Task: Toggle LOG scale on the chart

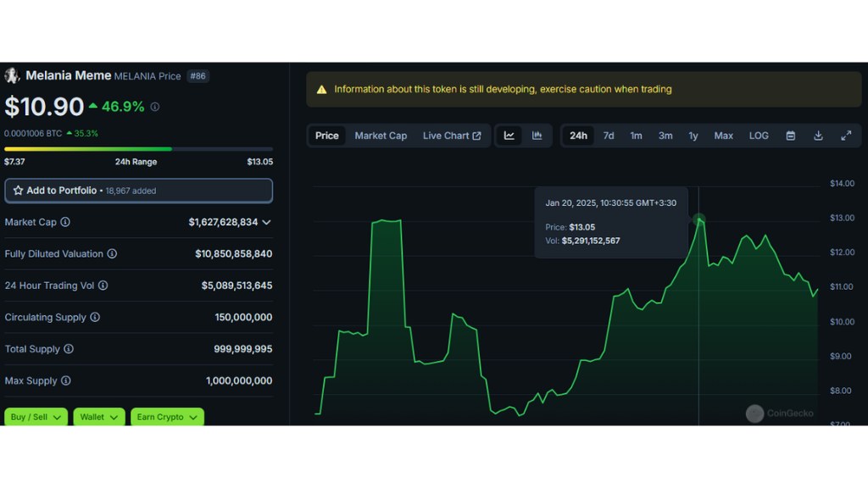Action: coord(759,136)
